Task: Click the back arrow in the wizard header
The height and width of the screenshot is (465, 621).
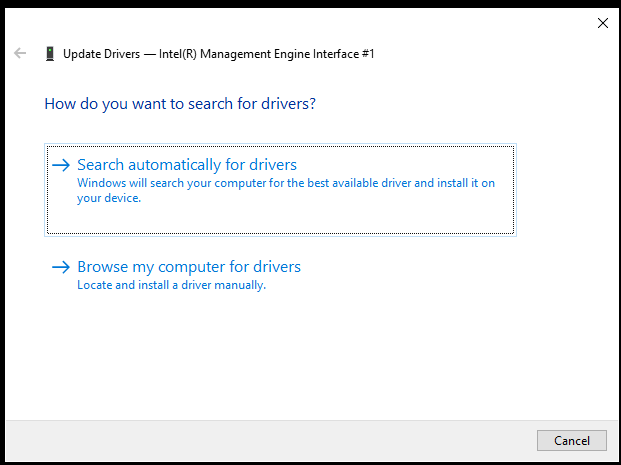Action: tap(20, 53)
